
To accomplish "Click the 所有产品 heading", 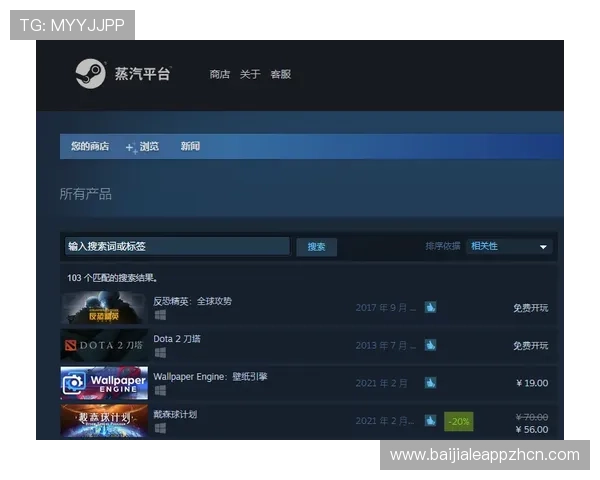I will (x=86, y=194).
